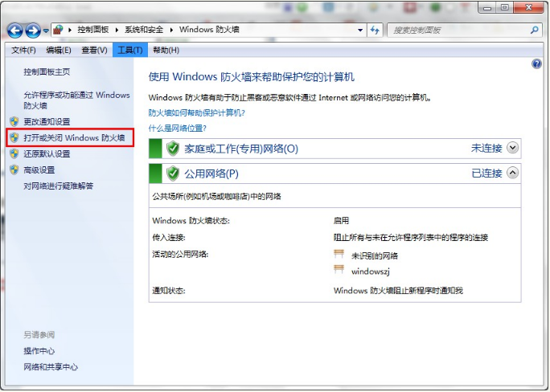Image resolution: width=550 pixels, height=392 pixels.
Task: Open 高级设置 link
Action: (39, 170)
